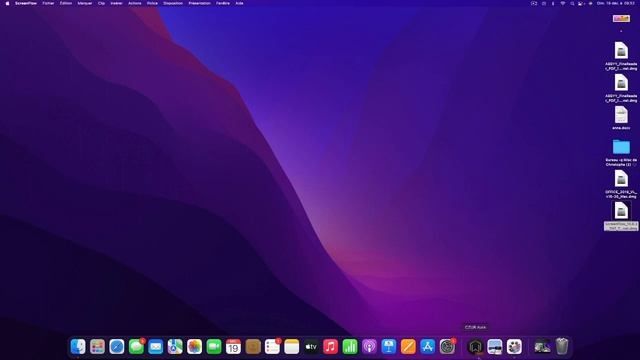This screenshot has height=360, width=640.
Task: Open Podcasts app in the Dock
Action: [369, 347]
